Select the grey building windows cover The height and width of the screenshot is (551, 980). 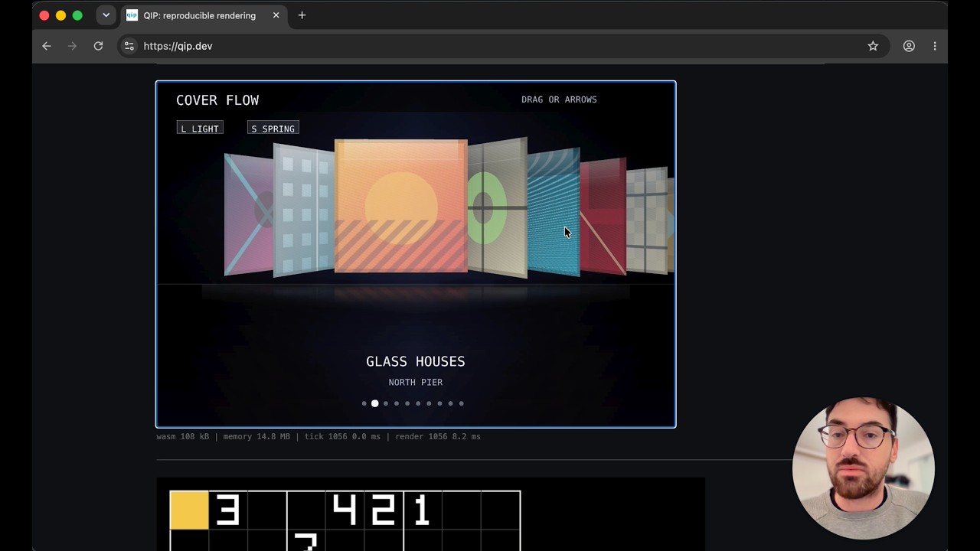coord(304,210)
